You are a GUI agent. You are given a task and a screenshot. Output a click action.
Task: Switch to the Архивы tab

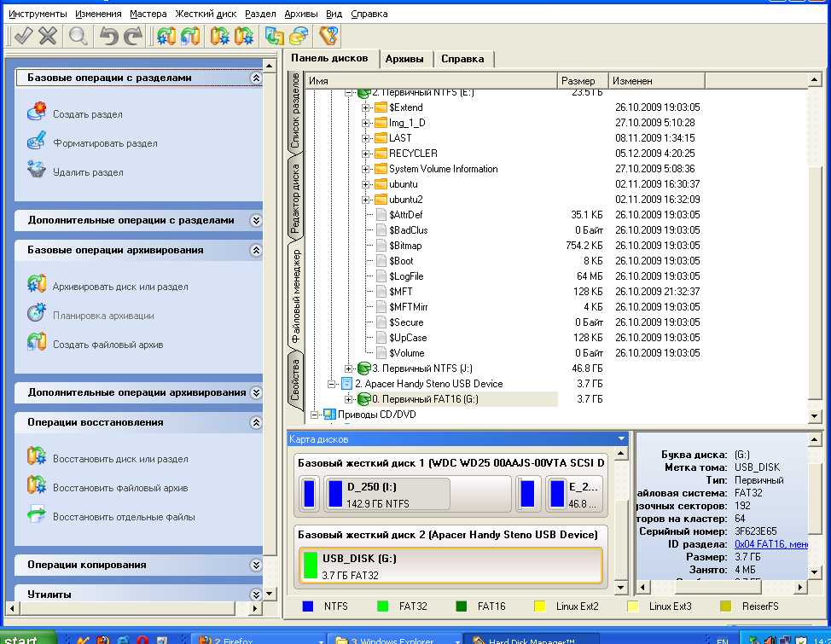[x=404, y=59]
